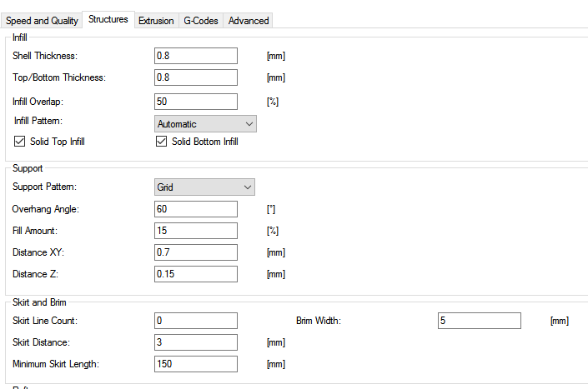Focus the Skirt Line Count field
The image size is (588, 389).
point(196,321)
